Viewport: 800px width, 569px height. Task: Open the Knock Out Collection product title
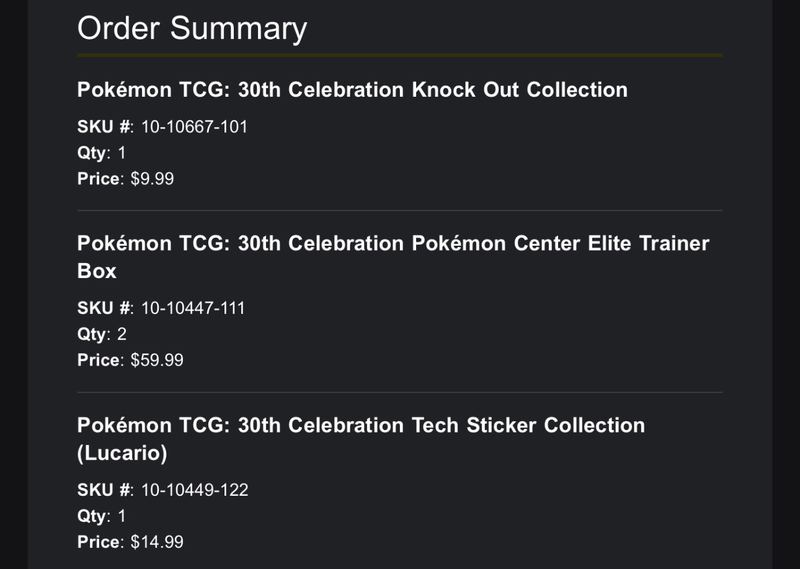pos(353,90)
